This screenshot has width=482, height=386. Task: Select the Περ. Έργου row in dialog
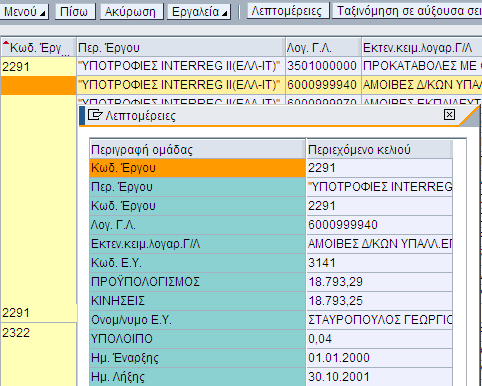click(x=198, y=187)
